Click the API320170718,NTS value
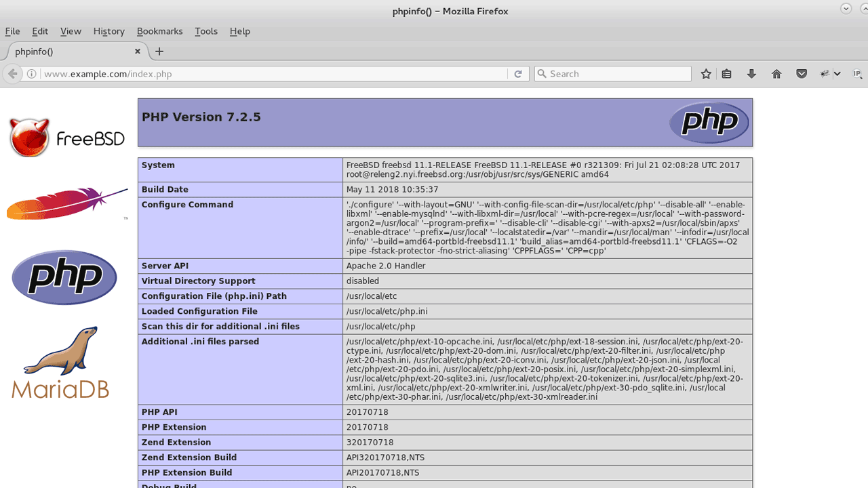The image size is (868, 488). (x=385, y=457)
